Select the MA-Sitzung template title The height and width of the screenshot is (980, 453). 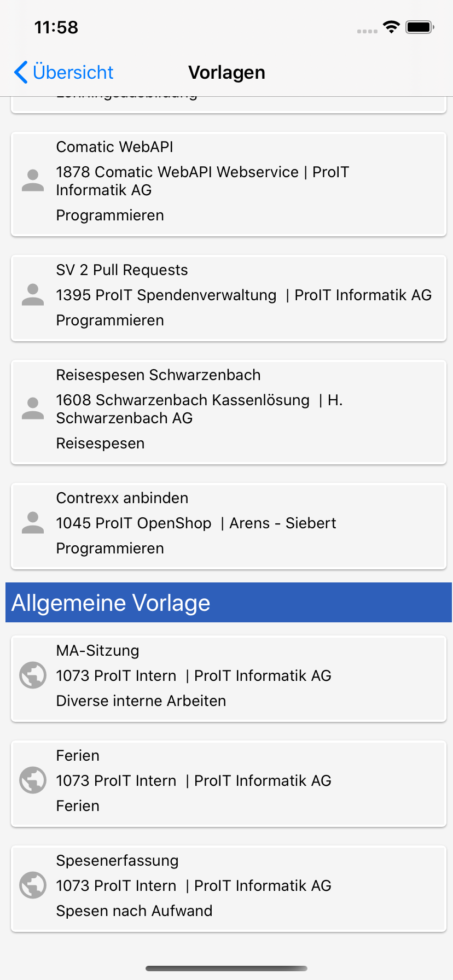(97, 651)
